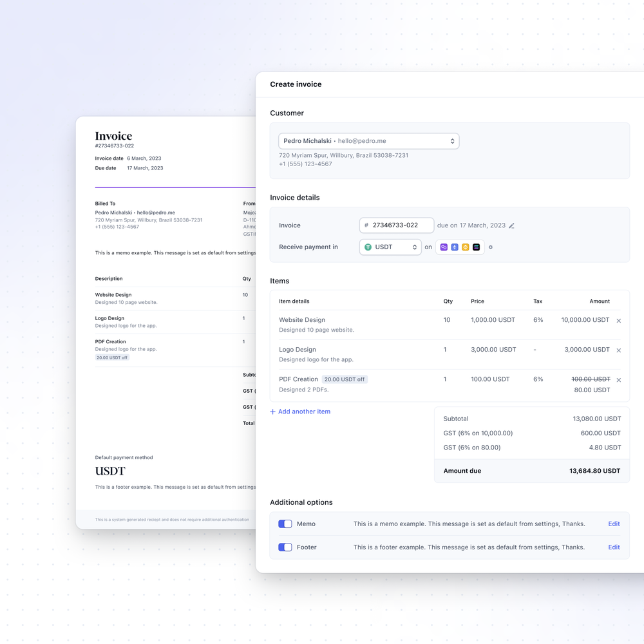
Task: Select the Ethereum network icon
Action: pyautogui.click(x=455, y=247)
